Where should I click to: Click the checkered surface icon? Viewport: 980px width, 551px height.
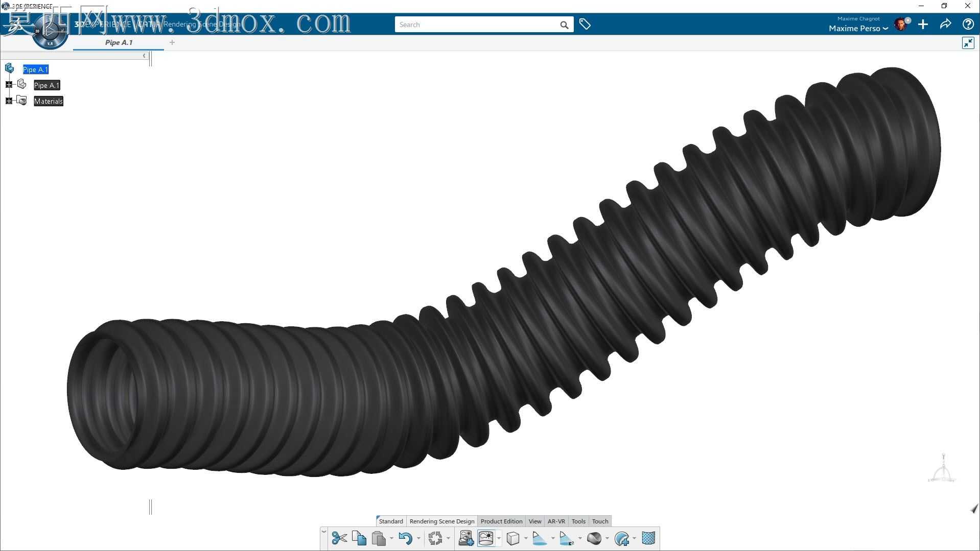(x=648, y=538)
